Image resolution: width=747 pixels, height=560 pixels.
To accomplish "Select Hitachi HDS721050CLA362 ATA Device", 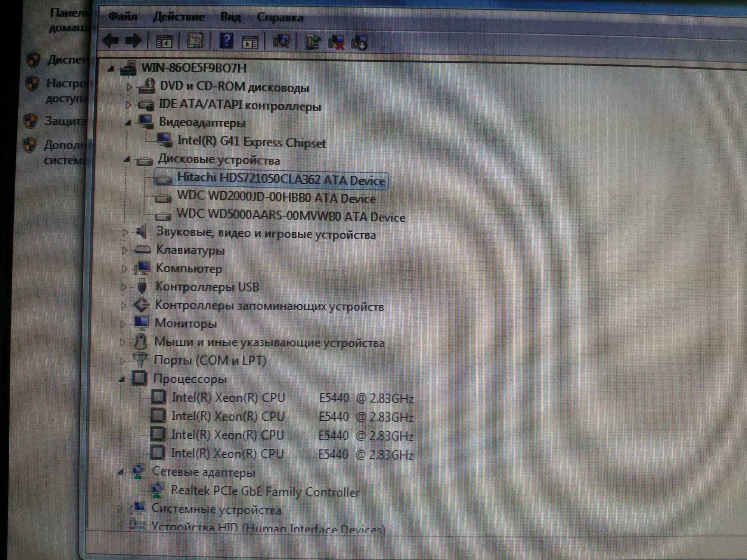I will point(281,179).
